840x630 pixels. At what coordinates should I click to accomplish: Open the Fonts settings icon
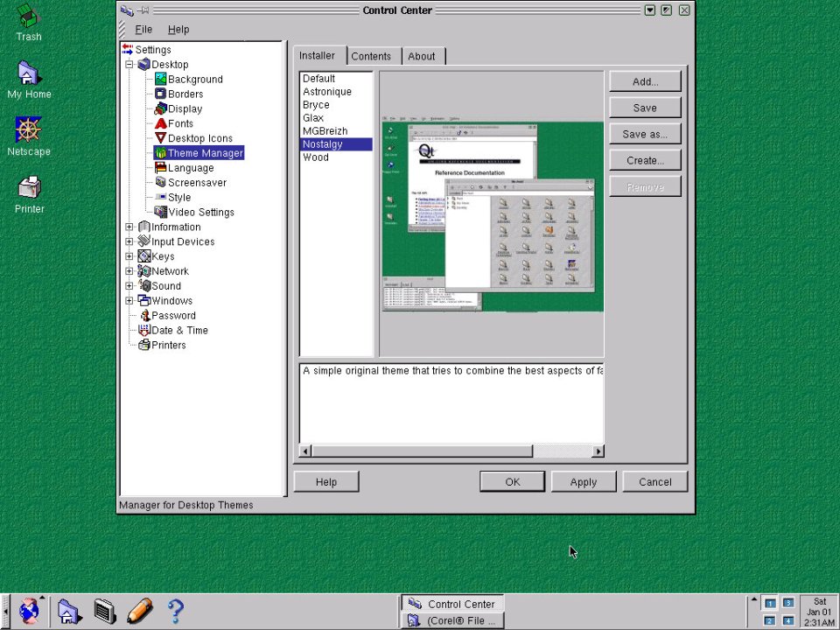pyautogui.click(x=161, y=124)
